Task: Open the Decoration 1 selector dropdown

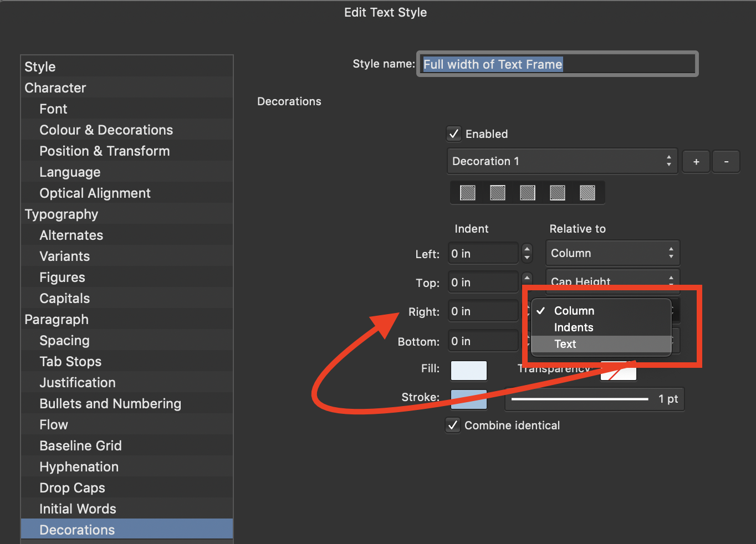Action: click(x=561, y=161)
